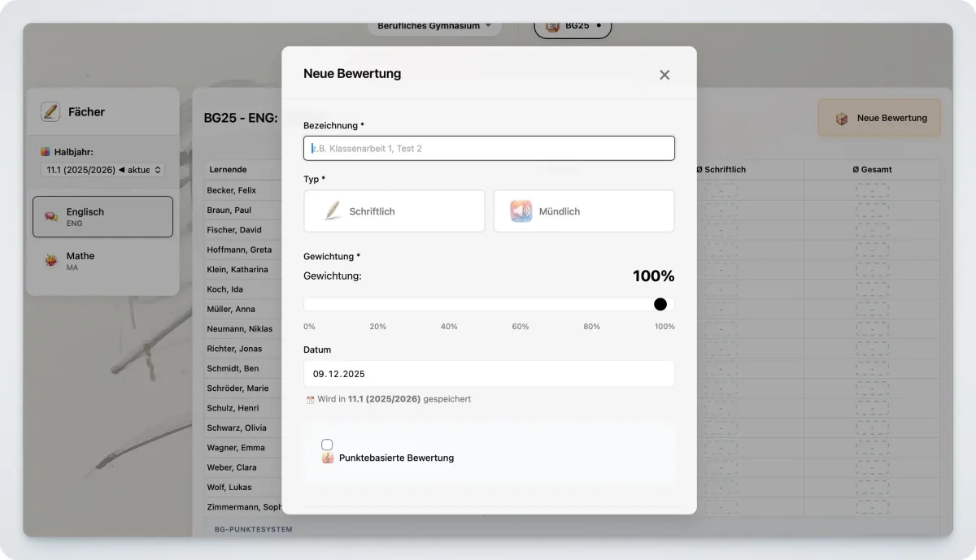Click the Halbjahr colored square icon
Image resolution: width=976 pixels, height=560 pixels.
pyautogui.click(x=46, y=152)
